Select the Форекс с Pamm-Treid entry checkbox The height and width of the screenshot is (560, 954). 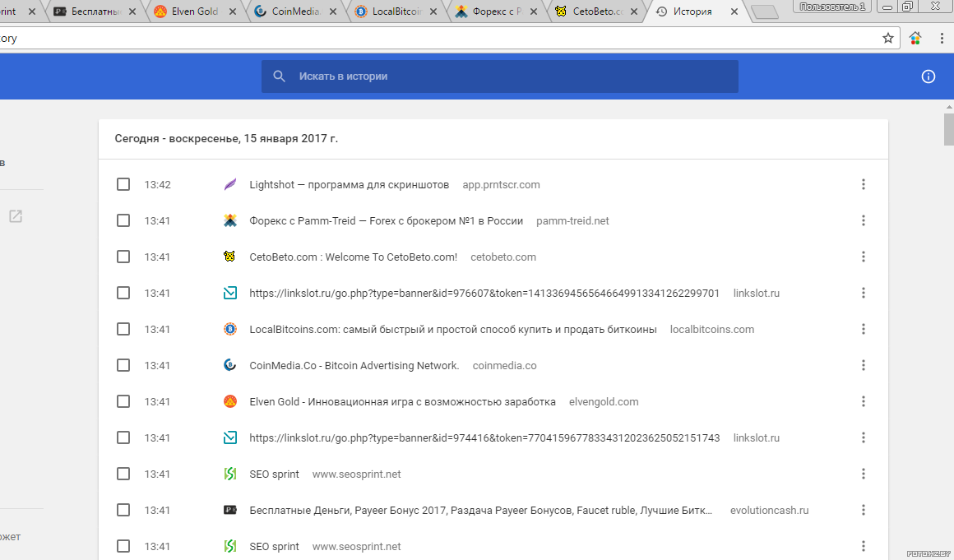[123, 220]
